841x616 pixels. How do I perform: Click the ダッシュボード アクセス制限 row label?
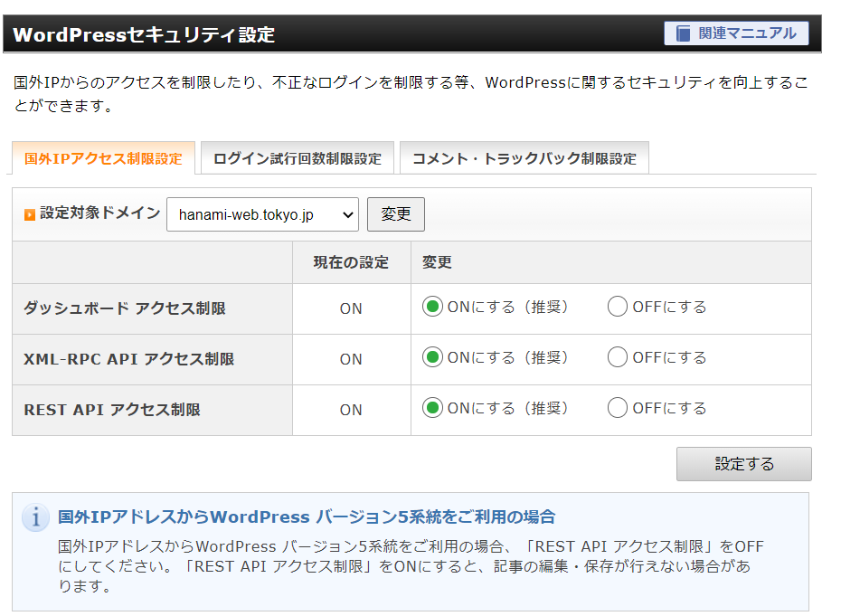pyautogui.click(x=125, y=308)
